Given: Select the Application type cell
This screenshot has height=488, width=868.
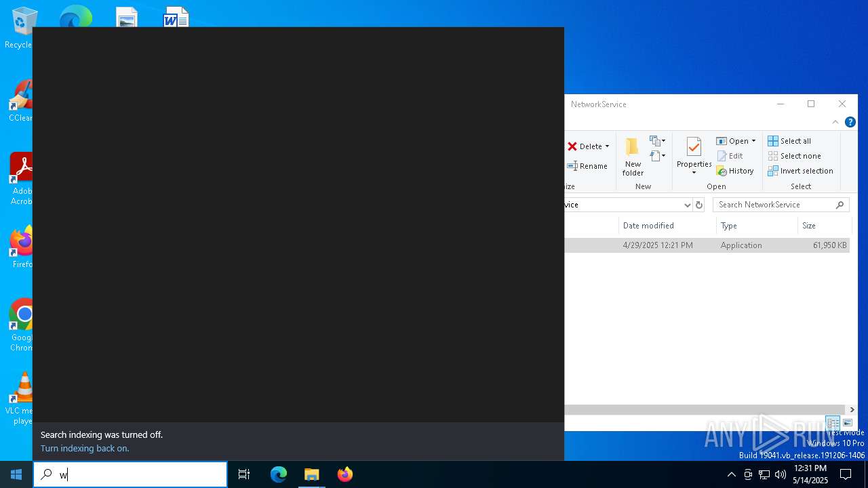Looking at the screenshot, I should point(741,245).
